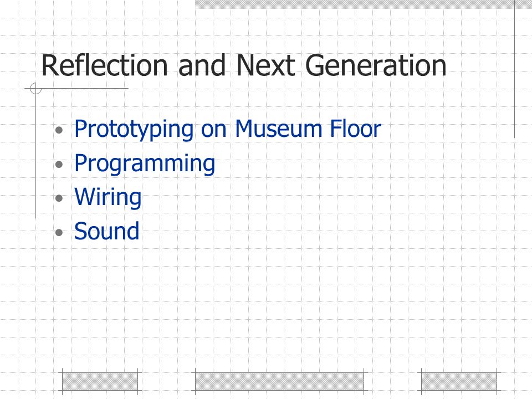Click the "Wiring" bullet text
This screenshot has width=532, height=399.
coord(108,198)
